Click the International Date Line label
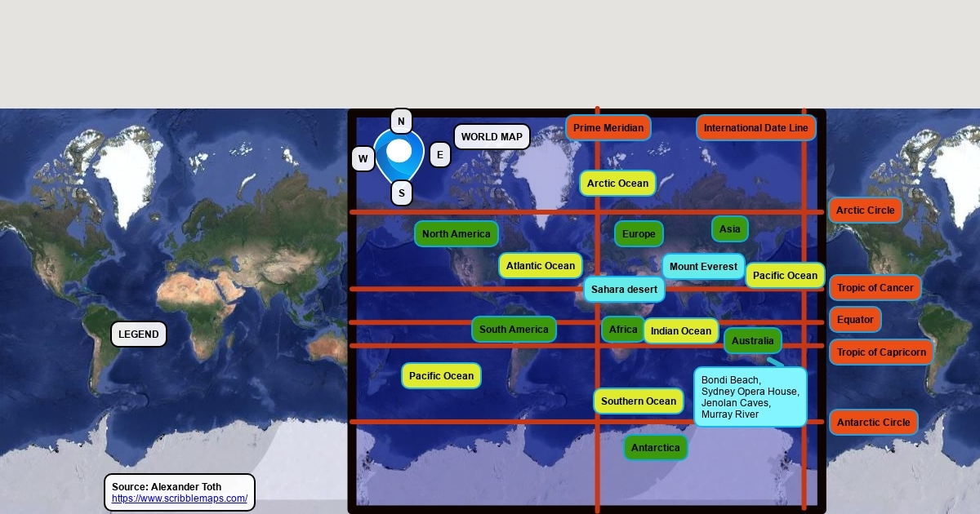 [755, 128]
